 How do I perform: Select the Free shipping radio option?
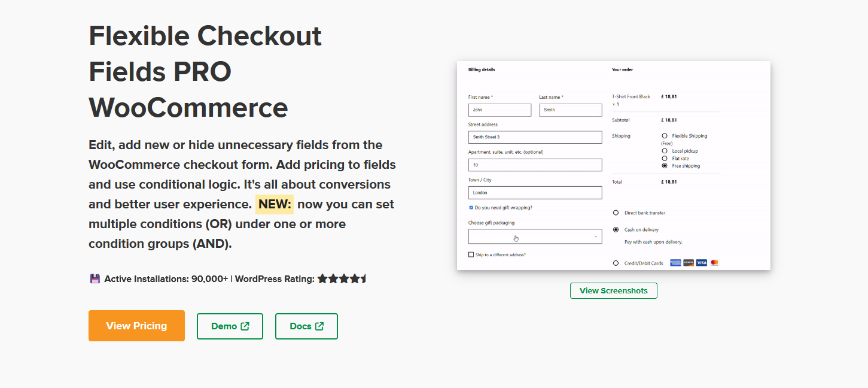pyautogui.click(x=665, y=166)
